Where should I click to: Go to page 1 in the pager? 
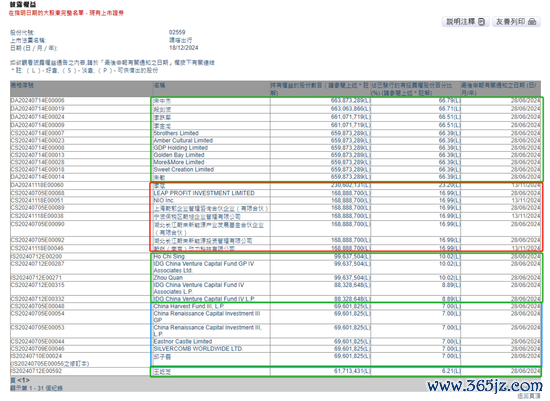[x=23, y=380]
